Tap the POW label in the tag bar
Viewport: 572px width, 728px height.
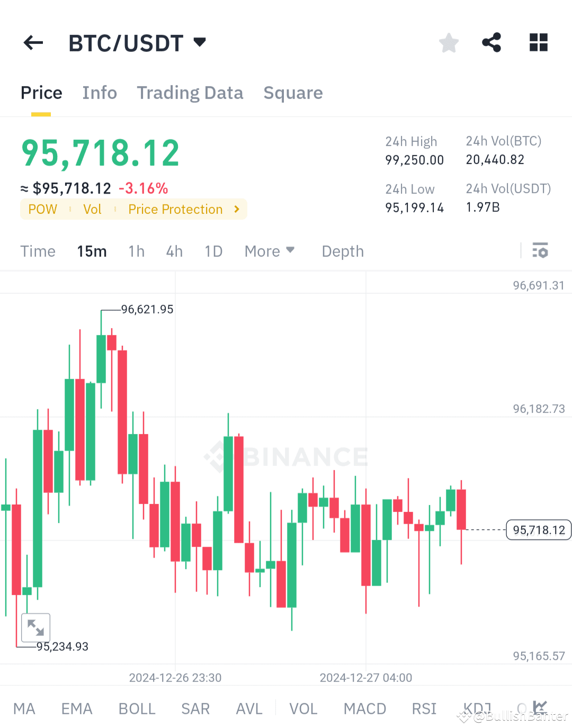pyautogui.click(x=42, y=209)
